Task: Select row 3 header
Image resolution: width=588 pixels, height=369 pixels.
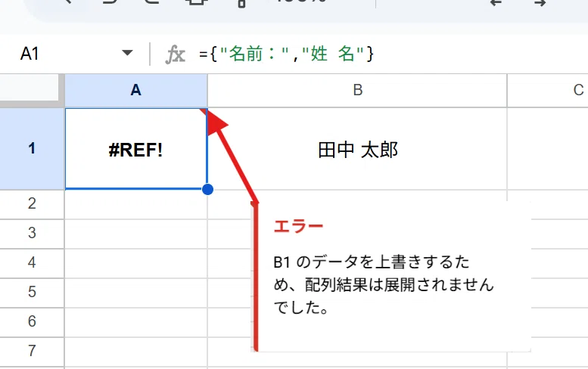Action: pyautogui.click(x=32, y=234)
